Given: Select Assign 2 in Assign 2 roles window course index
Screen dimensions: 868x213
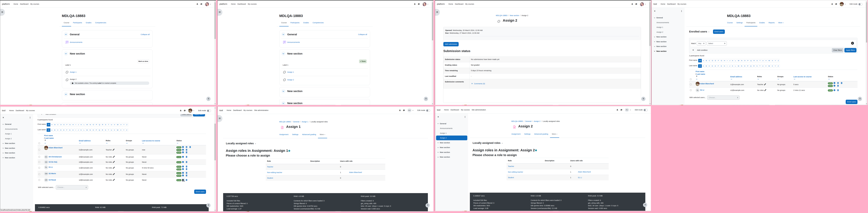Looking at the screenshot, I should tap(451, 138).
